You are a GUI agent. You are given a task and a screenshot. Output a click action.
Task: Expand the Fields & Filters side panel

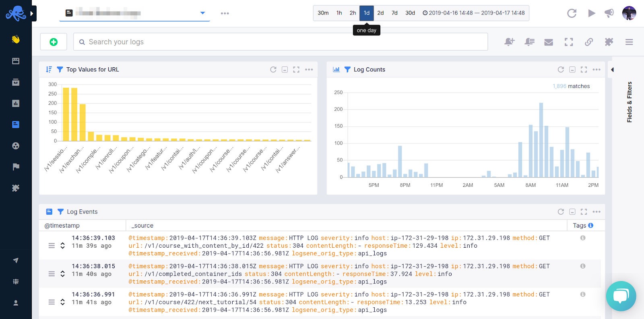click(x=613, y=70)
